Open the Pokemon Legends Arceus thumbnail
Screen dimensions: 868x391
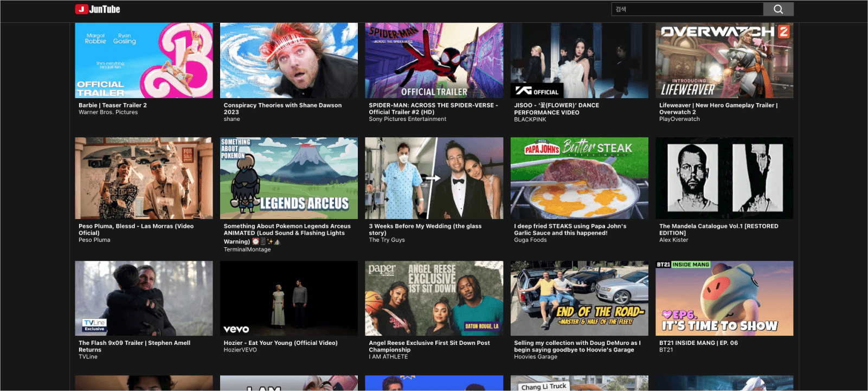289,178
